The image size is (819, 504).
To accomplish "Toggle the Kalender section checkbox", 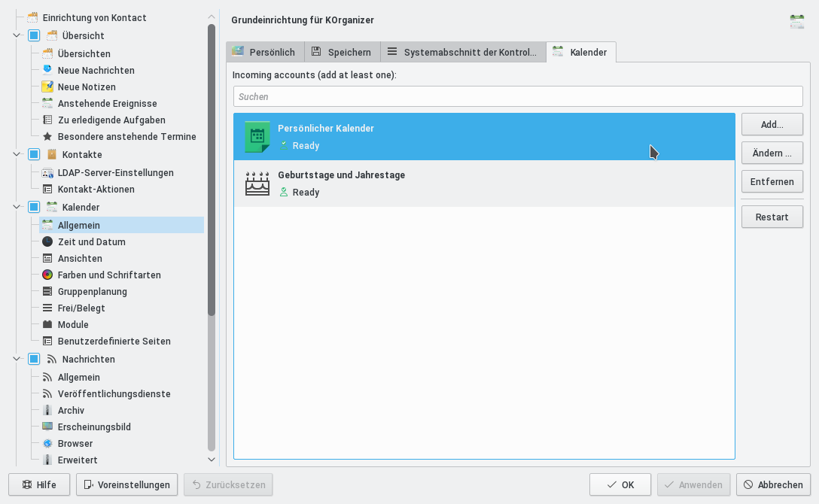I will pyautogui.click(x=34, y=207).
